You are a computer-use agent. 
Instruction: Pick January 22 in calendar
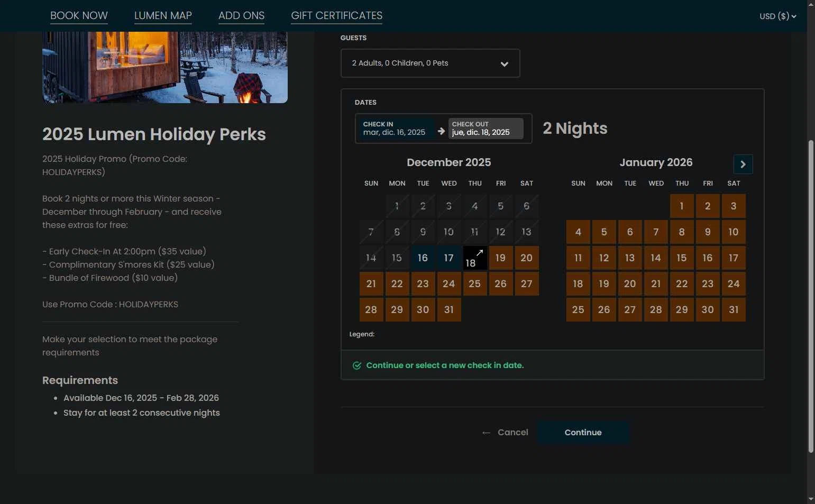tap(682, 284)
